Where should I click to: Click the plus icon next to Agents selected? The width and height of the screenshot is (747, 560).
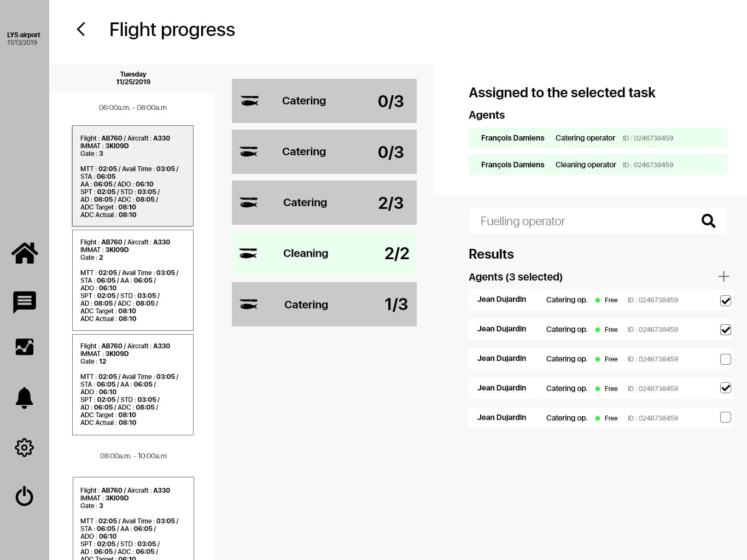tap(723, 277)
